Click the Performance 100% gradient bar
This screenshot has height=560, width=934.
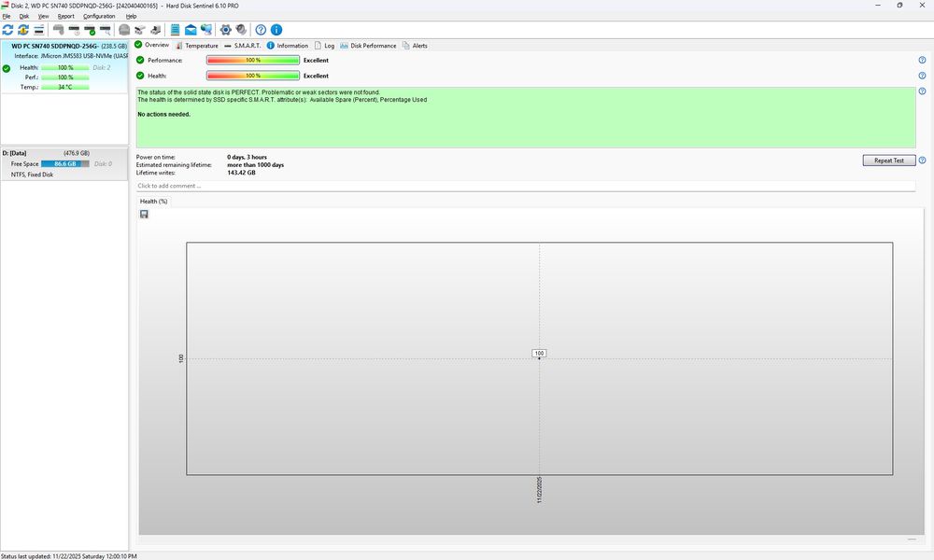253,60
